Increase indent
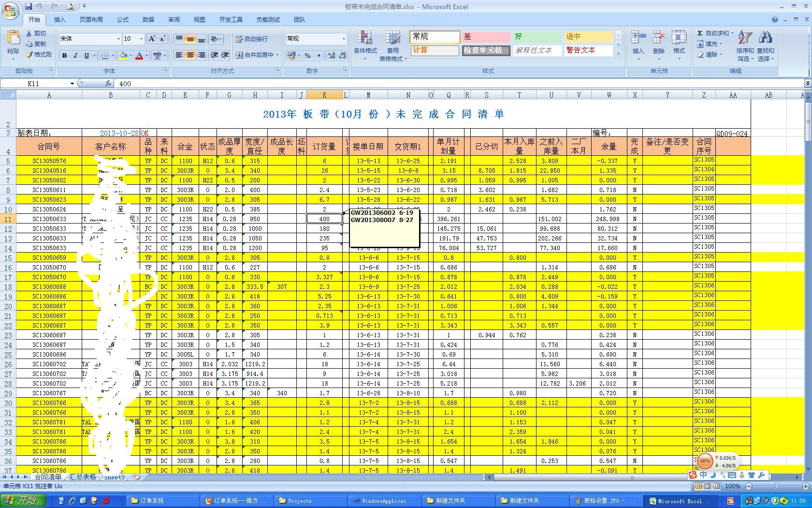The image size is (812, 508). (225, 55)
